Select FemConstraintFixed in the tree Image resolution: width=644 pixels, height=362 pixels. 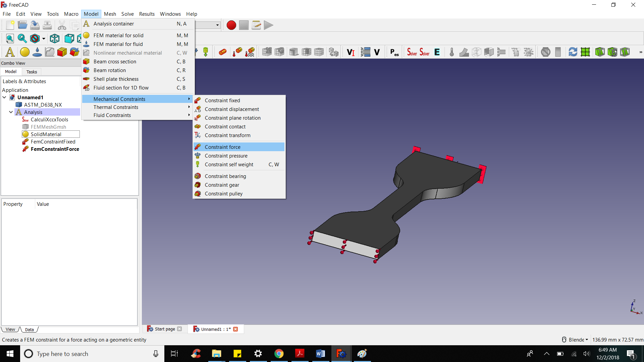pos(53,141)
